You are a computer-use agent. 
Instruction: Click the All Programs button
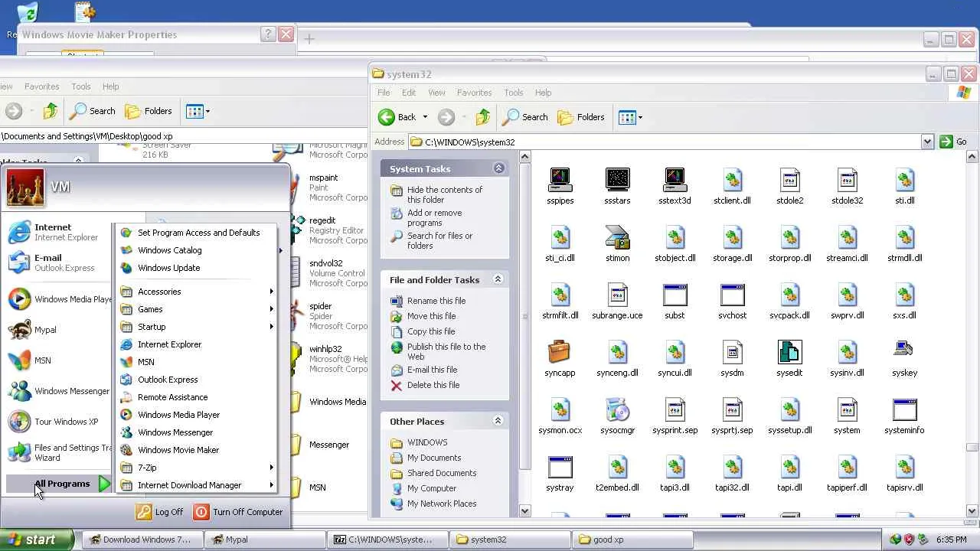[60, 484]
